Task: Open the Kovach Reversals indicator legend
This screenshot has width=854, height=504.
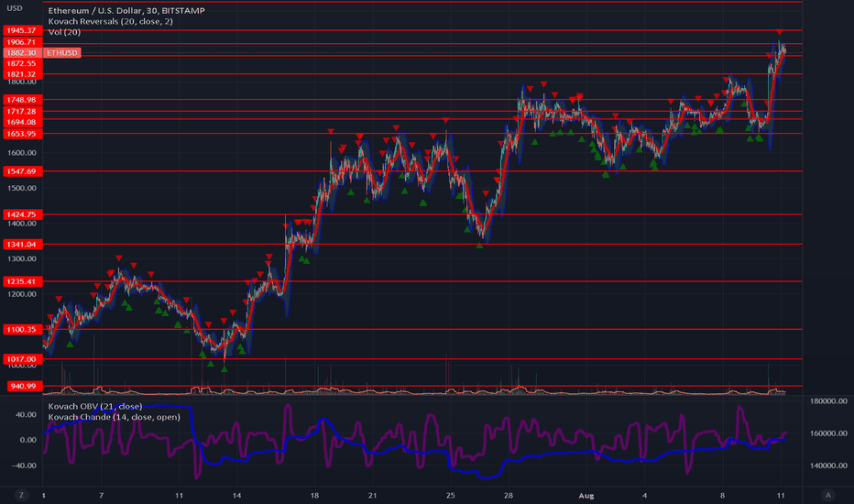Action: tap(111, 21)
